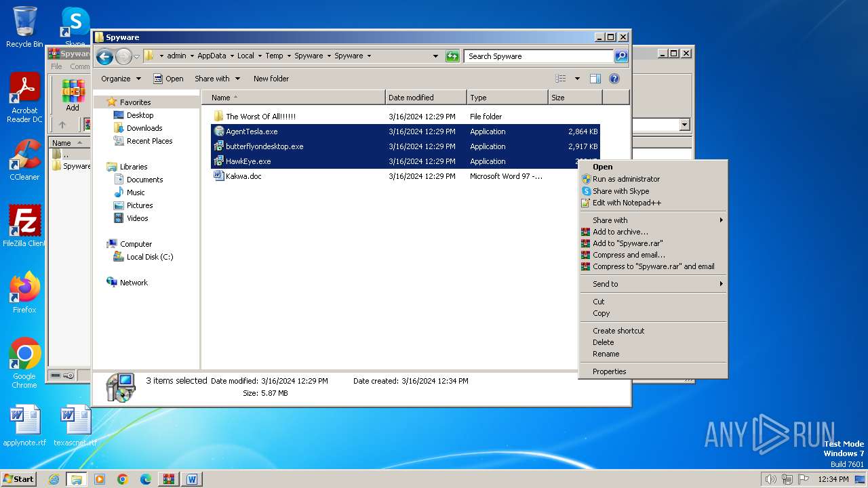Open view options dropdown arrow
This screenshot has width=868, height=488.
pos(577,79)
